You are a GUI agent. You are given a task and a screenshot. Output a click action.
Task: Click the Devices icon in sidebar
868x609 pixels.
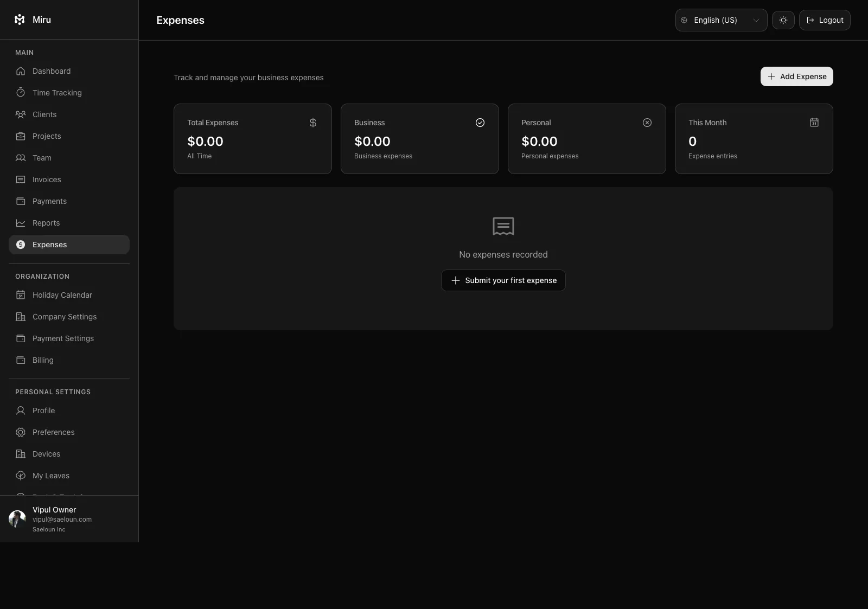pos(21,454)
